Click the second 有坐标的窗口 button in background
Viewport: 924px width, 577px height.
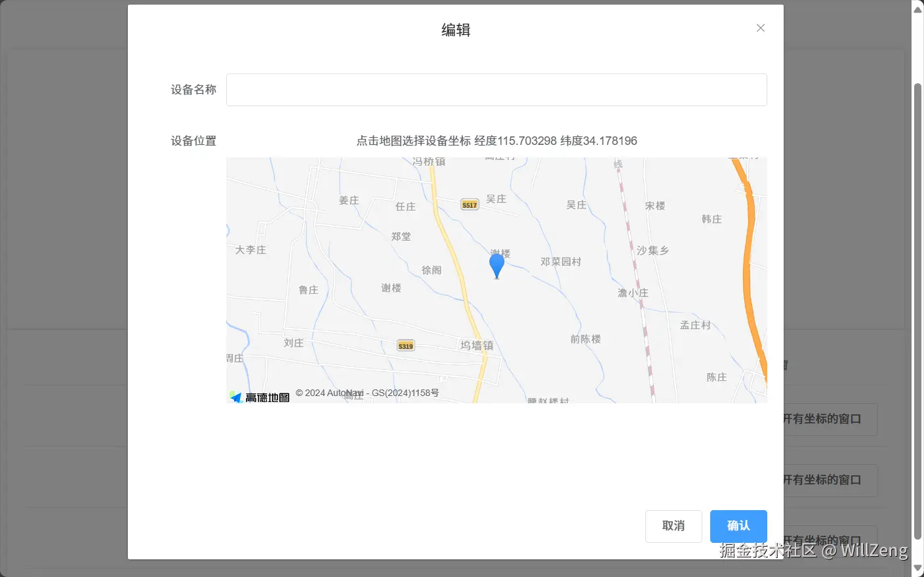[830, 480]
